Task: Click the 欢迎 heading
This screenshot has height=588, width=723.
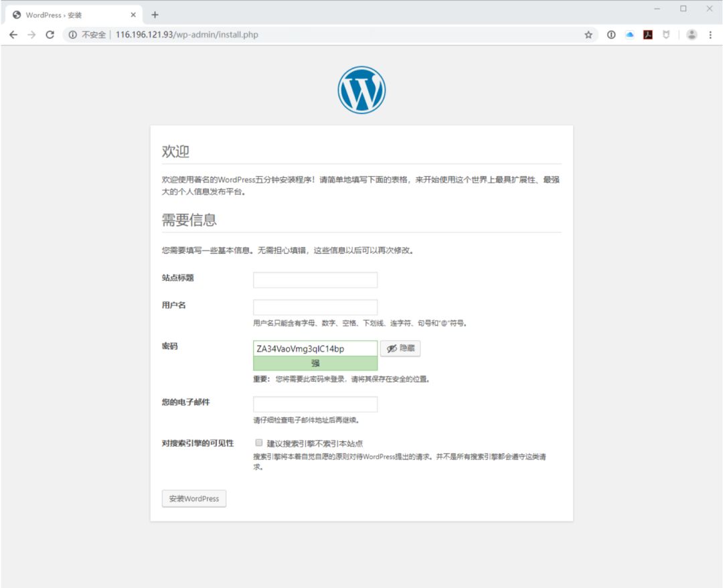Action: pyautogui.click(x=175, y=151)
